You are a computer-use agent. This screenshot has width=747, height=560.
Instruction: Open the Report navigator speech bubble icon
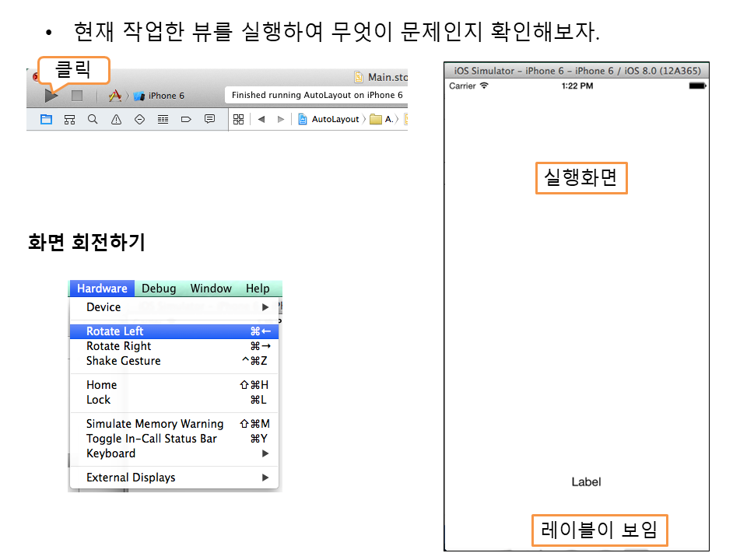click(209, 119)
